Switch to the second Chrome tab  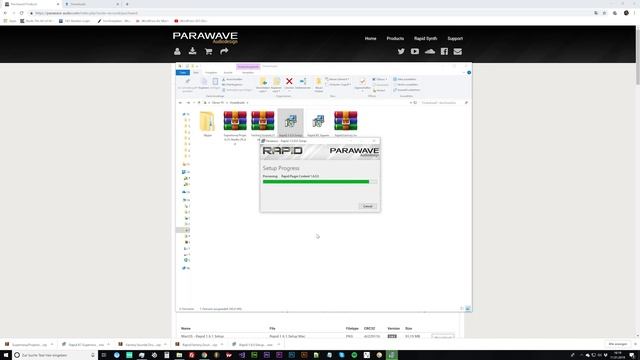[x=92, y=4]
